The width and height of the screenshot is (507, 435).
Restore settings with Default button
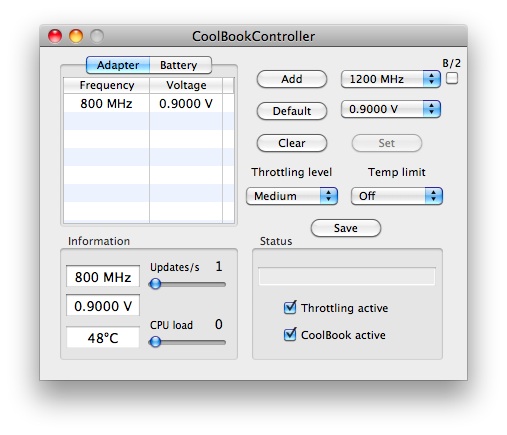click(292, 111)
